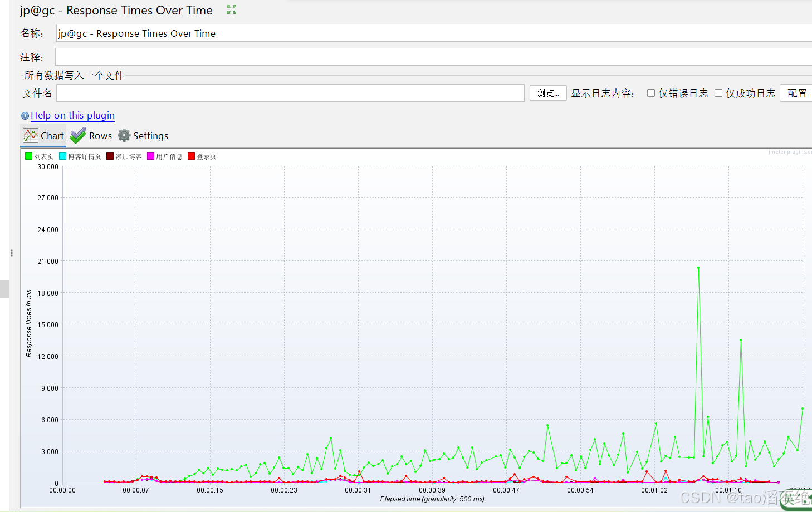Click the 00:00:07 time axis label
This screenshot has width=812, height=512.
pos(136,490)
